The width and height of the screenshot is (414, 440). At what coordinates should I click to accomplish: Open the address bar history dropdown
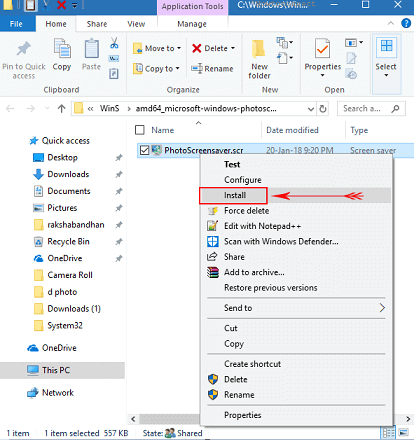tap(311, 109)
